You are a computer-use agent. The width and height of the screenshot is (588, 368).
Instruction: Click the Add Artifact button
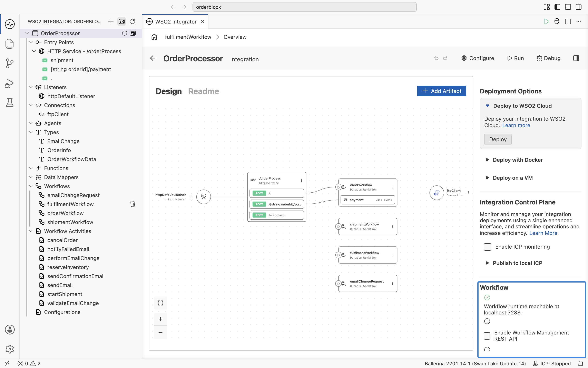click(x=441, y=91)
